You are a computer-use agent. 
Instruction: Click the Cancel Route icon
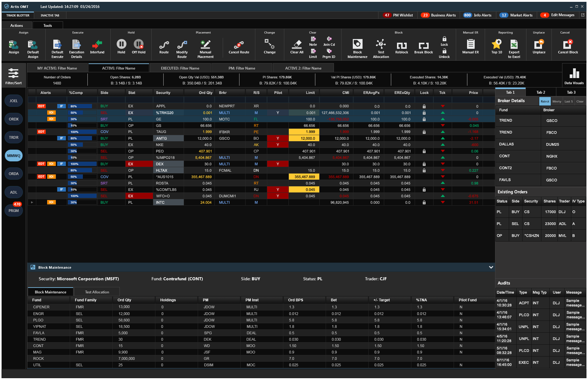point(239,45)
